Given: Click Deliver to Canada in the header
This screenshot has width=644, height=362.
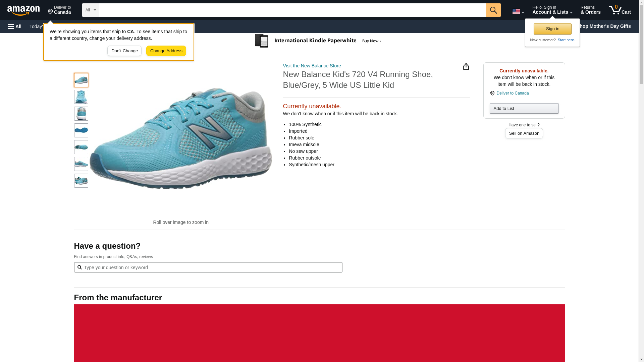Looking at the screenshot, I should [59, 10].
